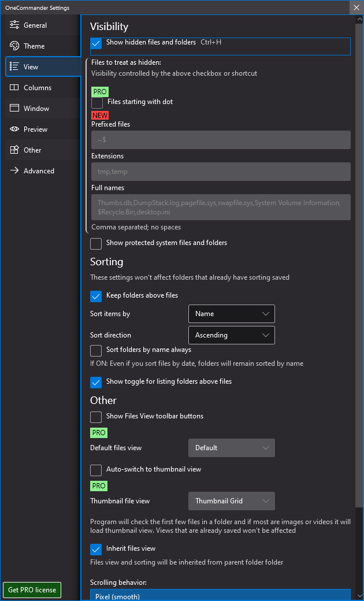Enable Sort folders by name always

click(96, 351)
